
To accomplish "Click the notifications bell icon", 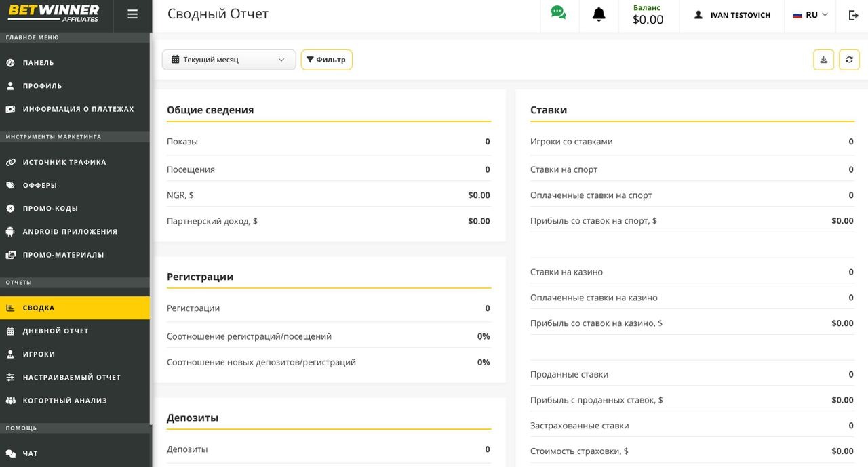I will (x=599, y=14).
